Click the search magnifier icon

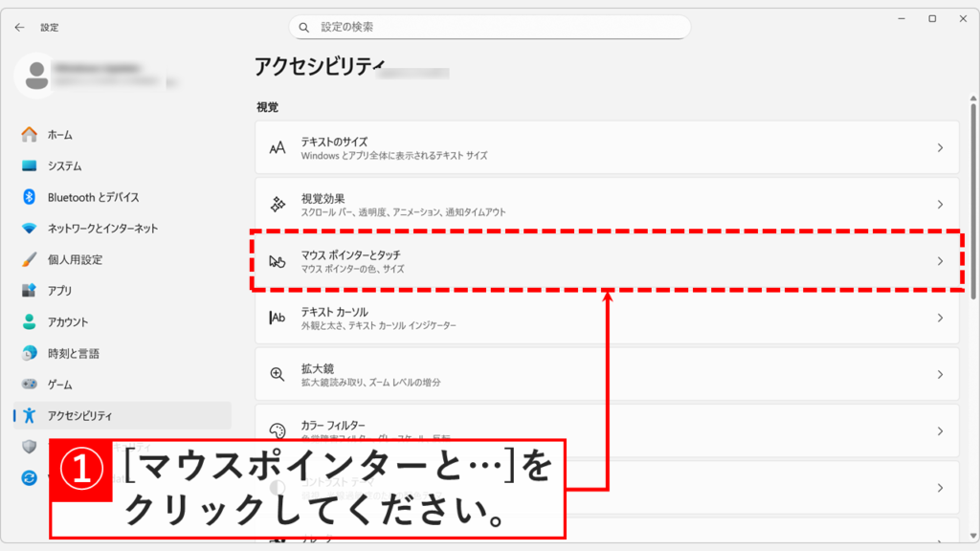pos(304,28)
